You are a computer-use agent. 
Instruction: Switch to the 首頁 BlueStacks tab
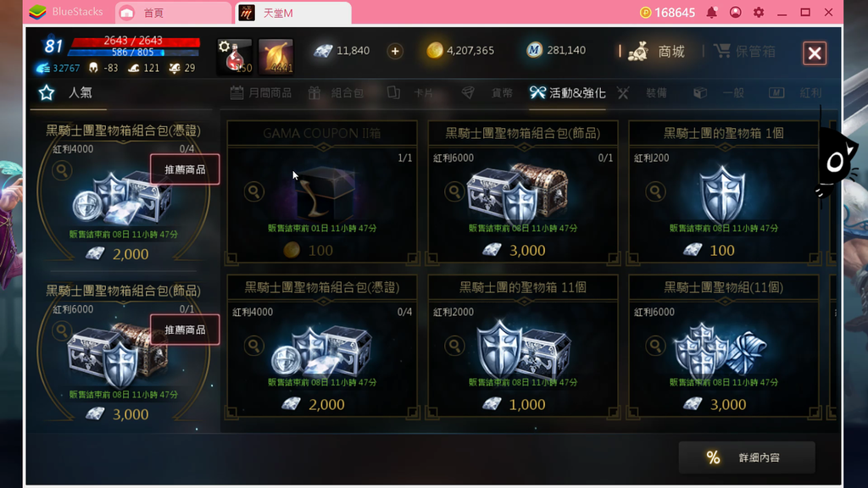[173, 13]
